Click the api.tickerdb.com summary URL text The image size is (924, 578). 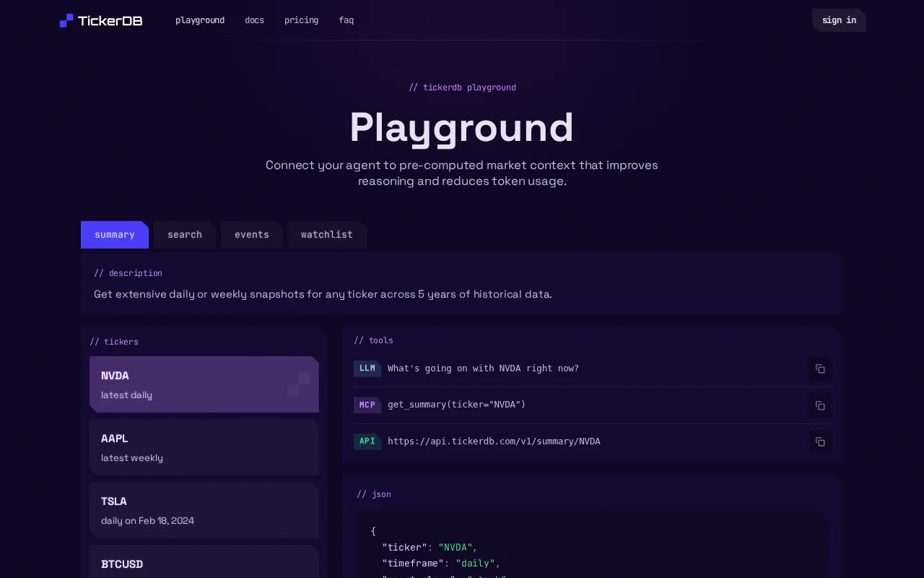(494, 441)
